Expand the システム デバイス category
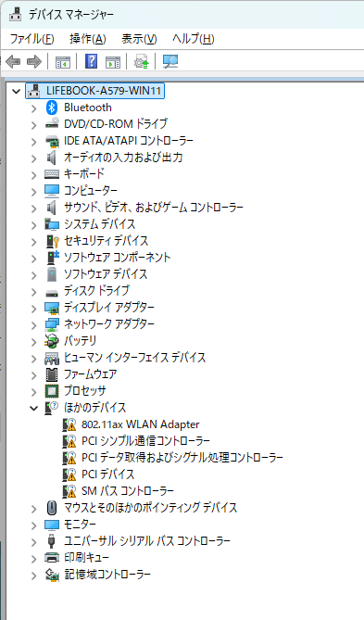Viewport: 364px width, 620px height. point(34,225)
